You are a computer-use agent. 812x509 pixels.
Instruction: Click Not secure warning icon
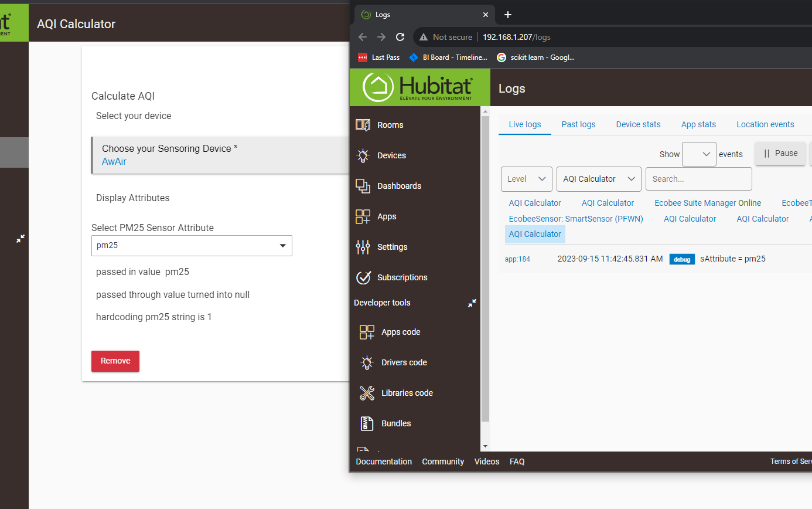(424, 37)
